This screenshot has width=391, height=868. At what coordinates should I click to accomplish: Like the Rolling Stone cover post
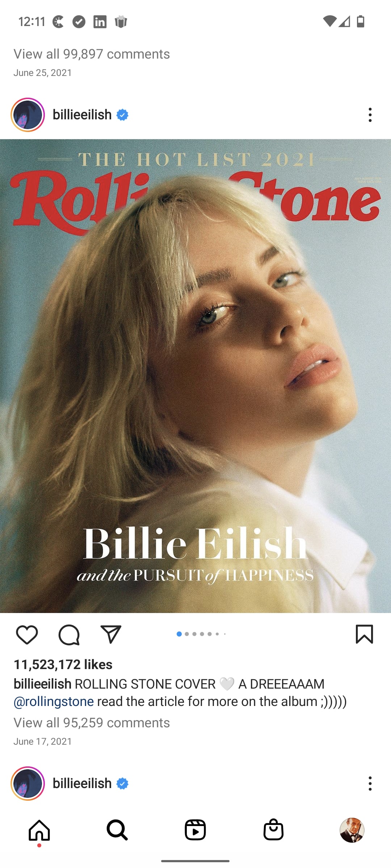[27, 634]
